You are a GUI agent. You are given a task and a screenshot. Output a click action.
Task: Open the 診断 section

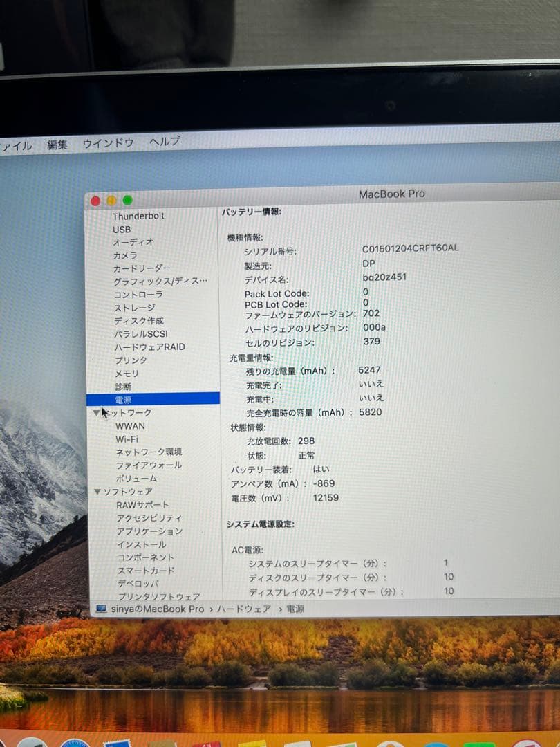point(124,386)
